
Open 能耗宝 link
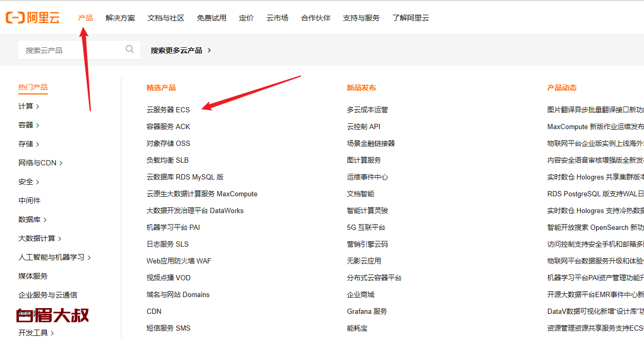click(357, 328)
